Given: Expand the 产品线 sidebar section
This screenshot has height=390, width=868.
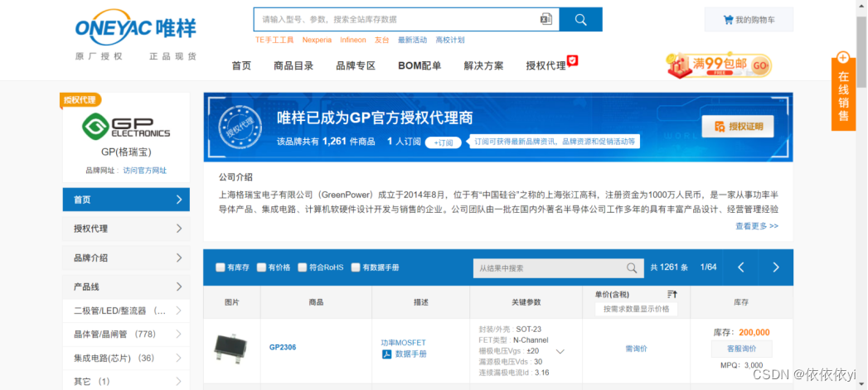Looking at the screenshot, I should tap(126, 286).
